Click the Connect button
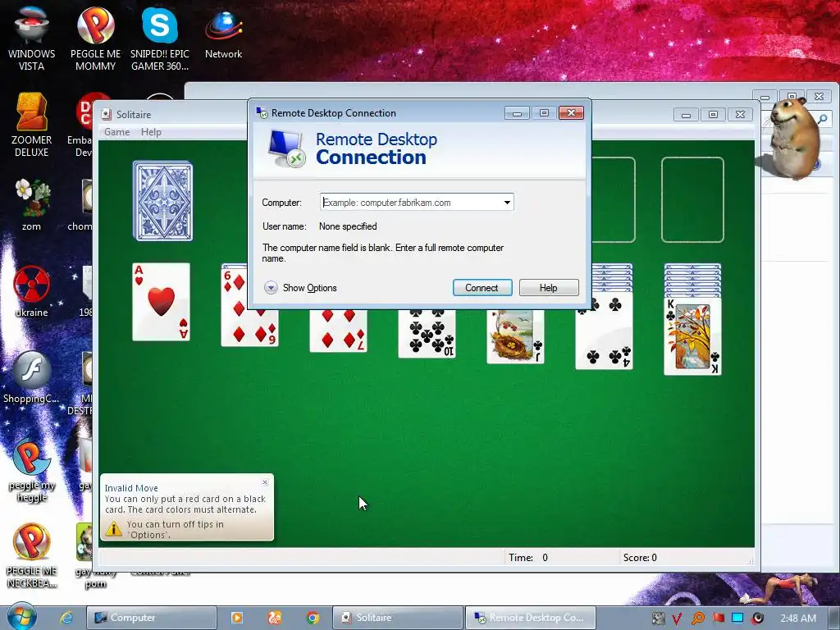 pos(482,288)
